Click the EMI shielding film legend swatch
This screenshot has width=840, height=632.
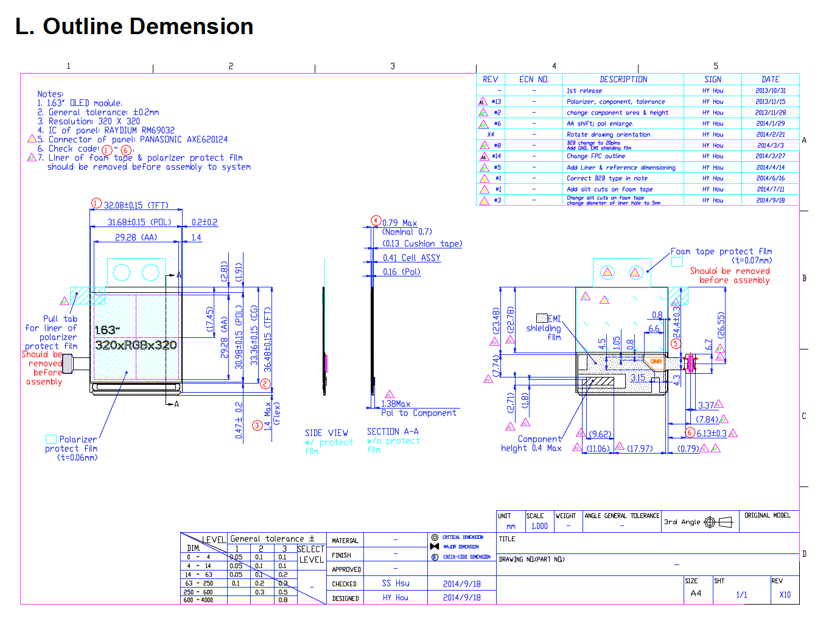coord(541,318)
